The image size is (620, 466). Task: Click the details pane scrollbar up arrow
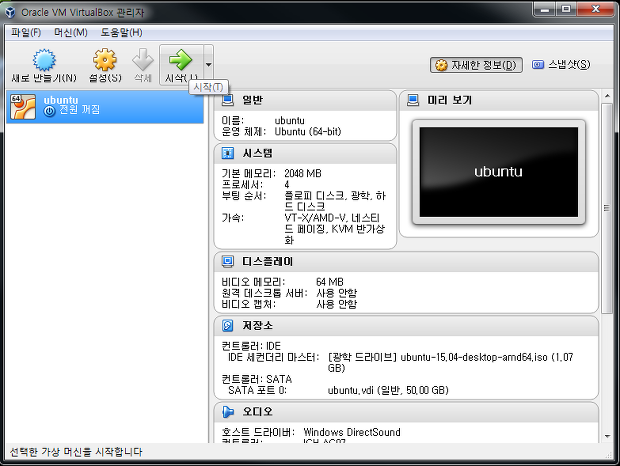point(607,96)
